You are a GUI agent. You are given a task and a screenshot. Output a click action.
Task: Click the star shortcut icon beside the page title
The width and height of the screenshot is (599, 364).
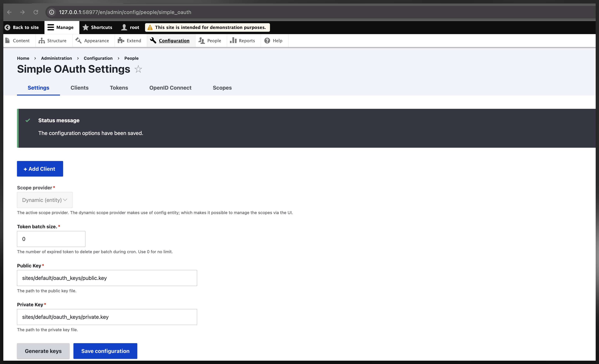[138, 69]
